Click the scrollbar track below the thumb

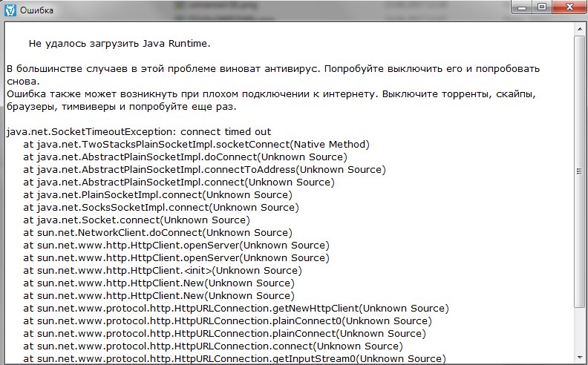580,329
